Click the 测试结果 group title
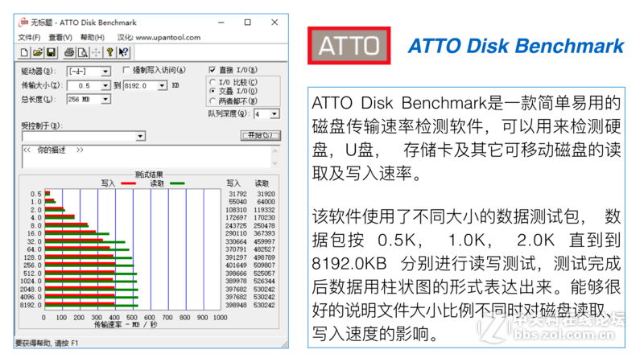Viewport: 644px width, 362px height. [x=149, y=175]
